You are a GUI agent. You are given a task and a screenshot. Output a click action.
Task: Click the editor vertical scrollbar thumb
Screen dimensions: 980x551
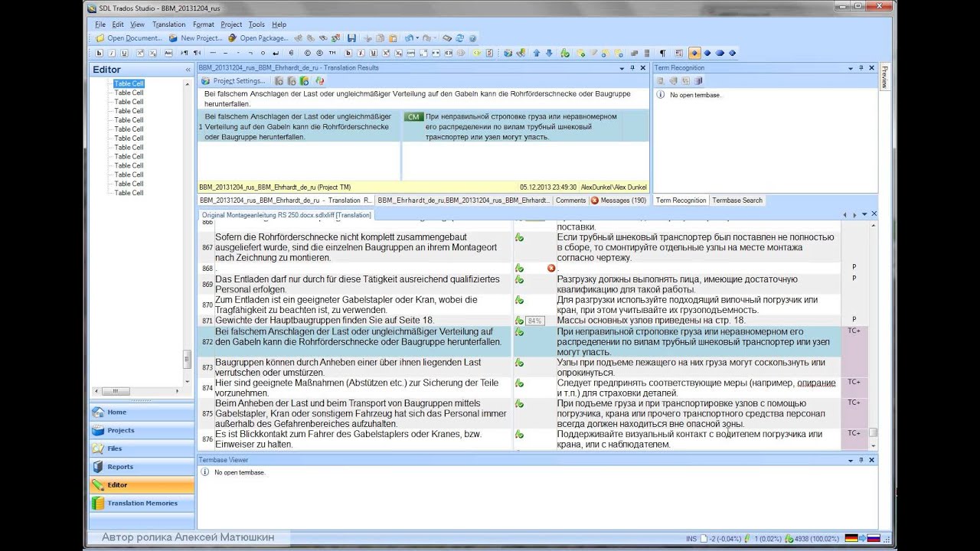pyautogui.click(x=873, y=433)
